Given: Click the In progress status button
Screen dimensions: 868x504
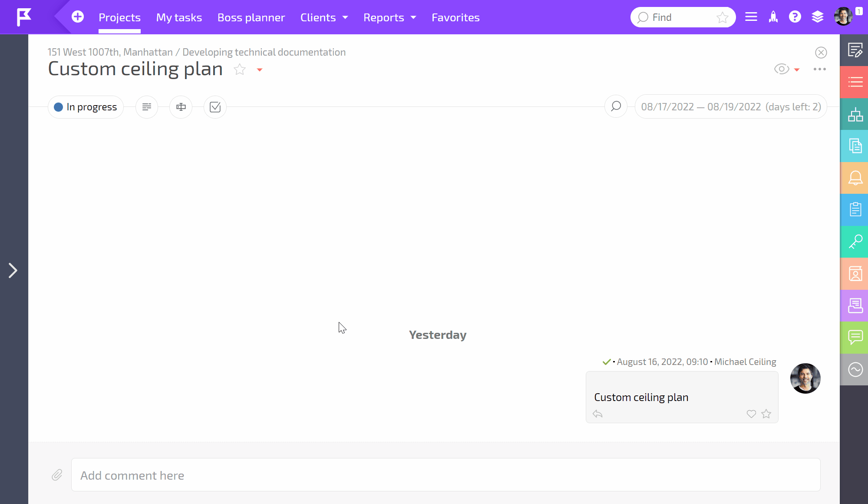Looking at the screenshot, I should [86, 107].
